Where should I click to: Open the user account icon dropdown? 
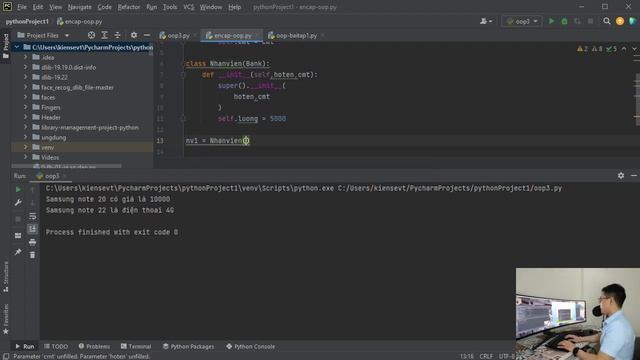click(486, 21)
